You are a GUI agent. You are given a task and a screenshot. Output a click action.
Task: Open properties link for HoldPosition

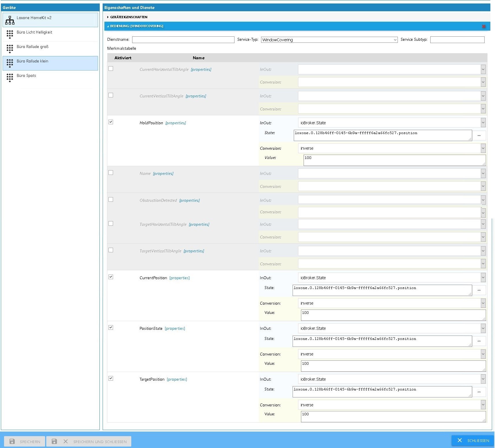(x=176, y=123)
